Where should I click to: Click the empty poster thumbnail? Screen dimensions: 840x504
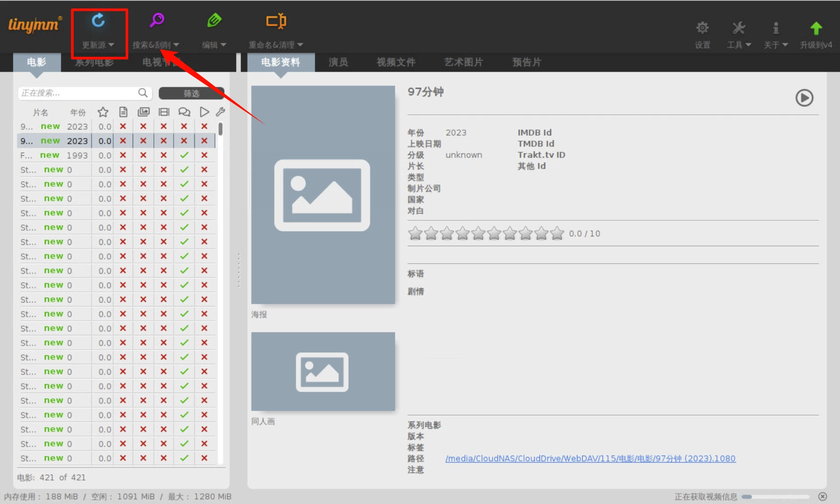323,195
